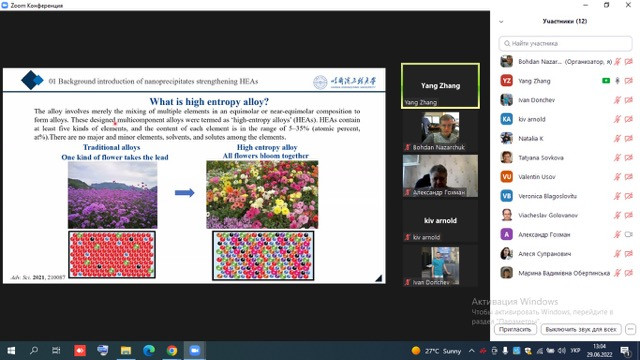
Task: Click the VU avatar of Valentin Usov
Action: (x=507, y=177)
